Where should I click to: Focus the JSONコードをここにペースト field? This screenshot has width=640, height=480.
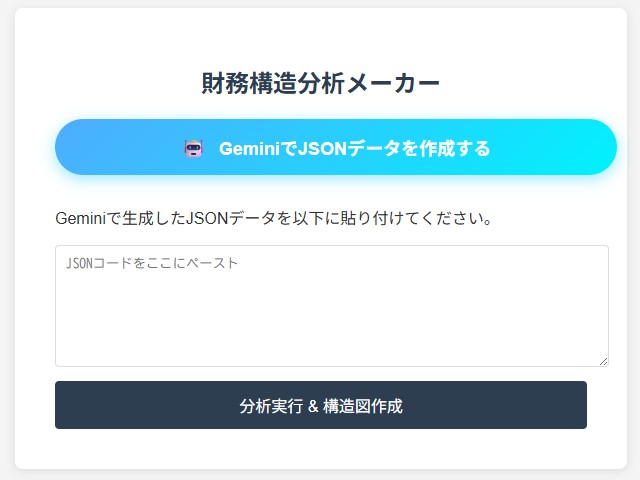coord(331,305)
